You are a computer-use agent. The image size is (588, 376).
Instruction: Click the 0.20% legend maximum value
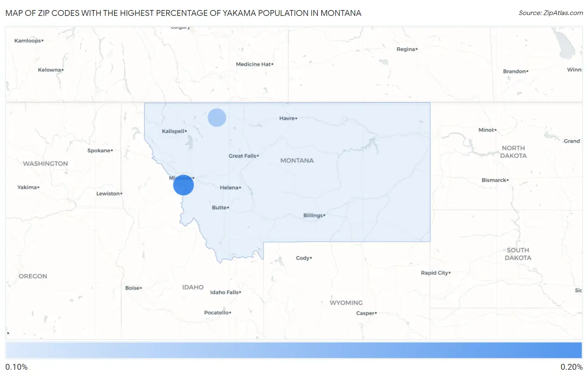coord(571,367)
